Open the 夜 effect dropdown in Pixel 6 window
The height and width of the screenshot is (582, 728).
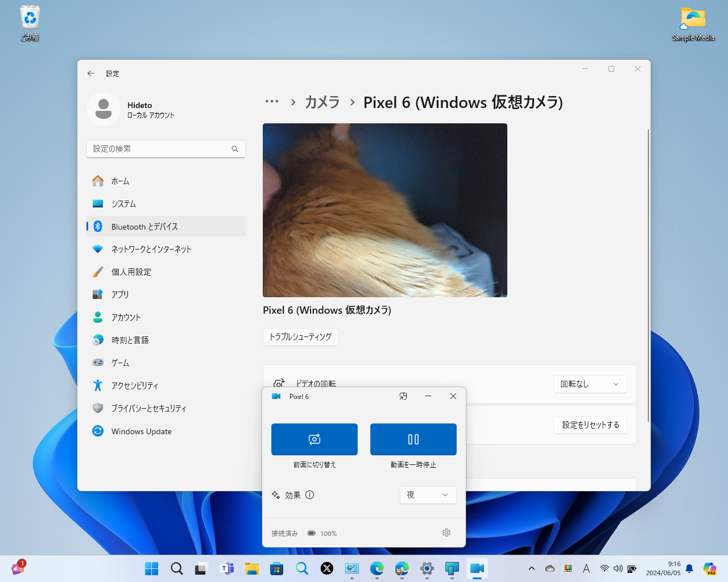[x=428, y=495]
